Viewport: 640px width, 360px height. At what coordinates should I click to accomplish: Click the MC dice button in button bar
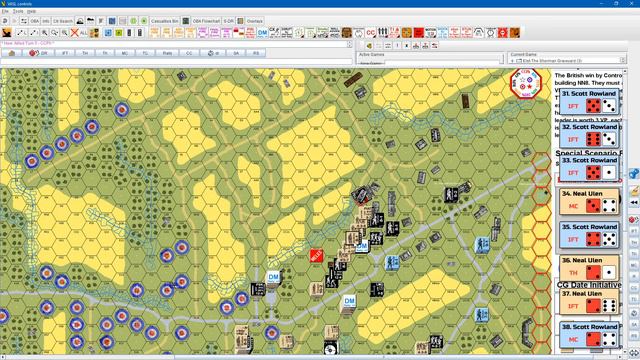tap(124, 53)
